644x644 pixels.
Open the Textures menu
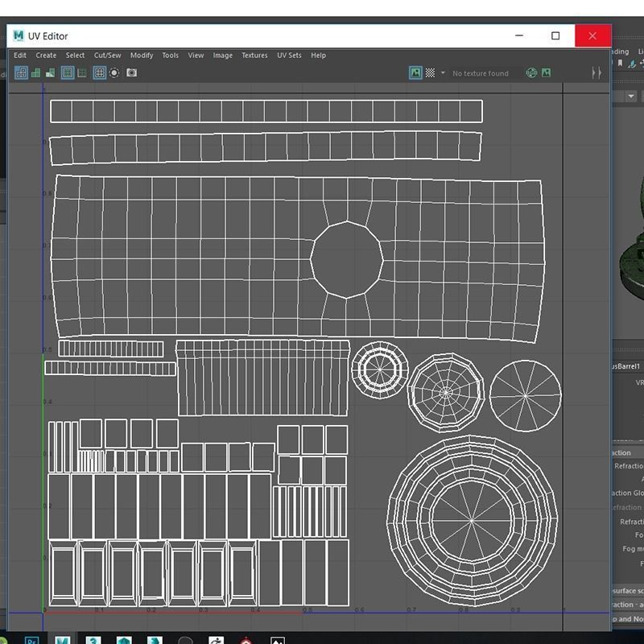tap(254, 56)
